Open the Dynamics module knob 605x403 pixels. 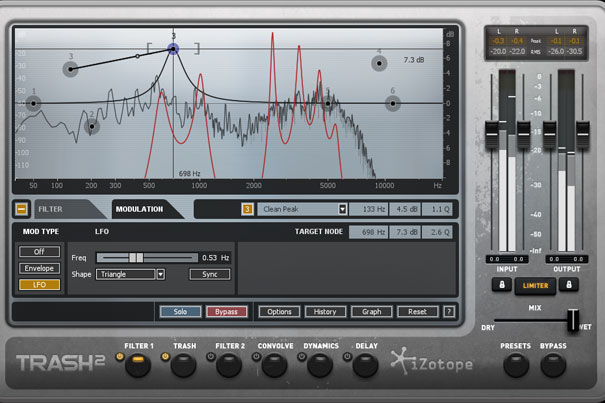click(320, 365)
